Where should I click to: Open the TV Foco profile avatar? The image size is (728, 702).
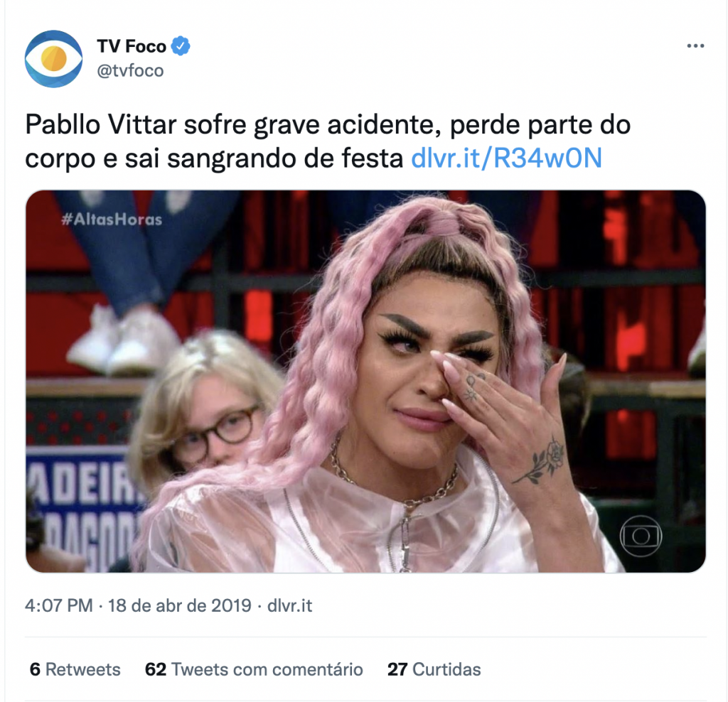tap(53, 58)
